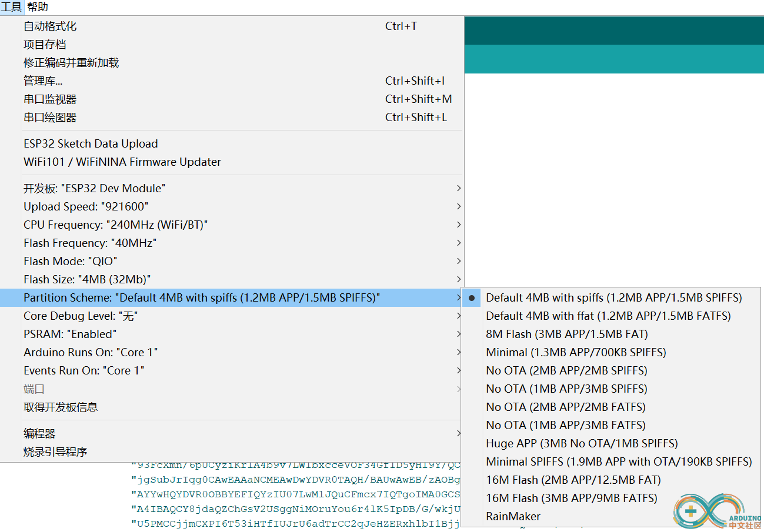
Task: Select 修正编码并重新加载 entry
Action: tap(232, 63)
